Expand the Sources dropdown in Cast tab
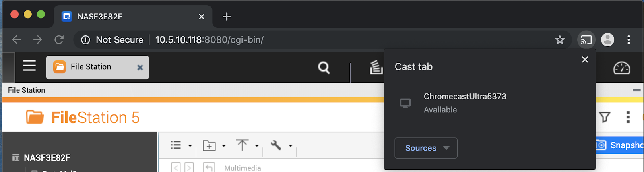The height and width of the screenshot is (172, 644). click(x=426, y=148)
